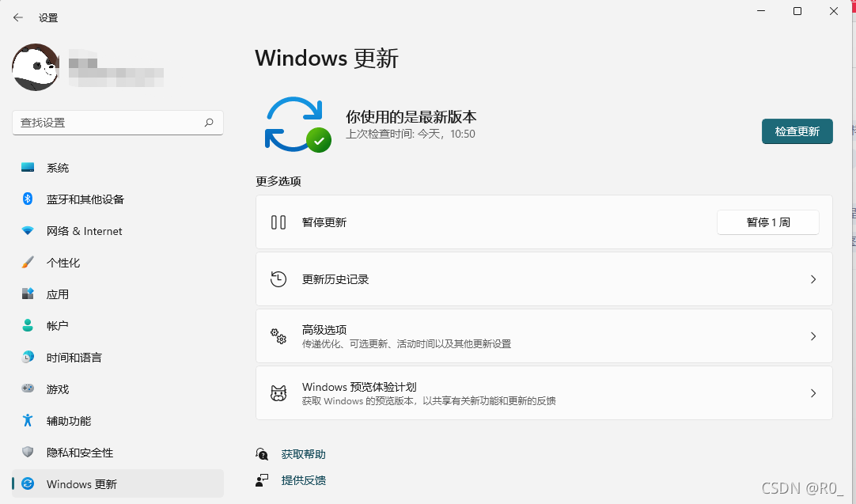Go back using the back arrow

(x=18, y=17)
